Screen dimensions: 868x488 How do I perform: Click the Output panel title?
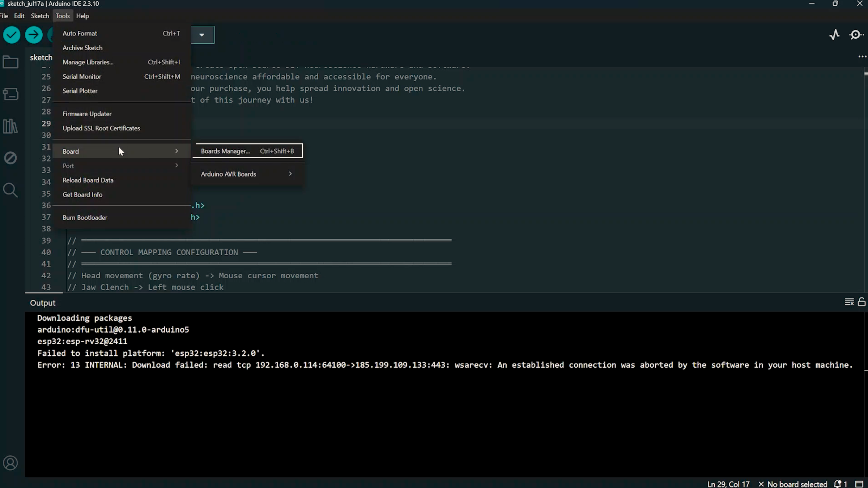[x=43, y=303]
